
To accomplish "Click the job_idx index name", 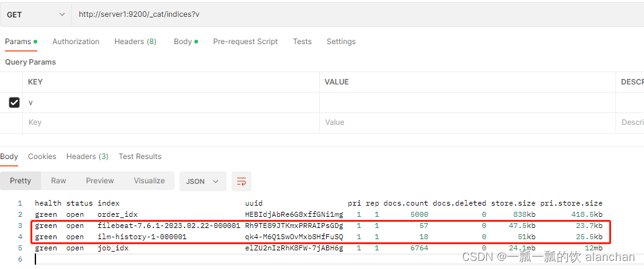I will click(x=114, y=248).
